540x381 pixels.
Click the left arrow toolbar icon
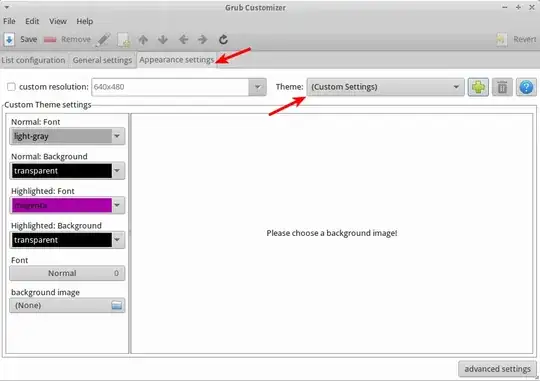(x=183, y=40)
